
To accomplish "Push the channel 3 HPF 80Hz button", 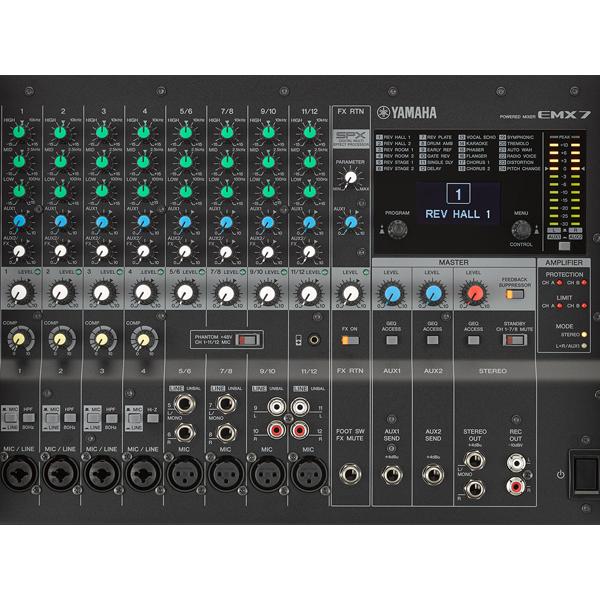I will click(x=111, y=417).
